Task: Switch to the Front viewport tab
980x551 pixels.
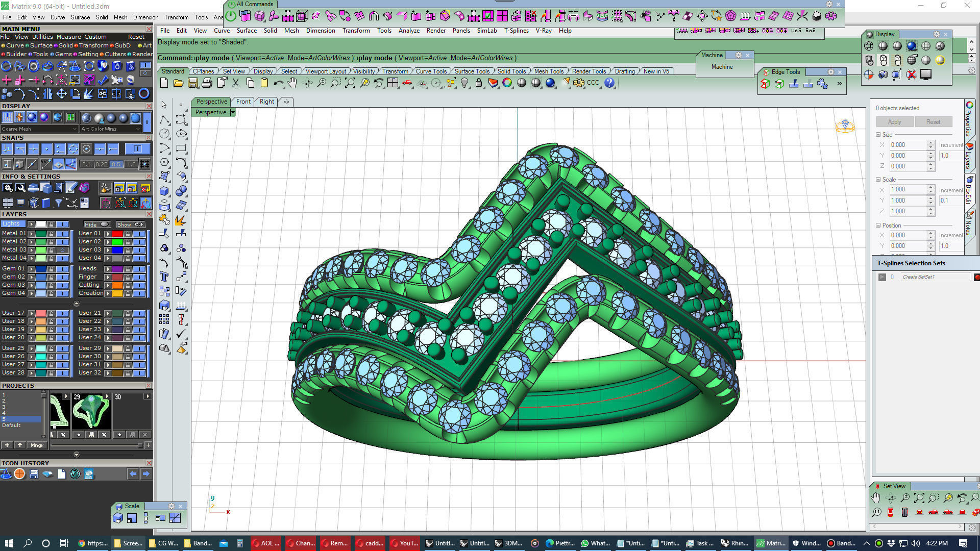Action: point(243,102)
